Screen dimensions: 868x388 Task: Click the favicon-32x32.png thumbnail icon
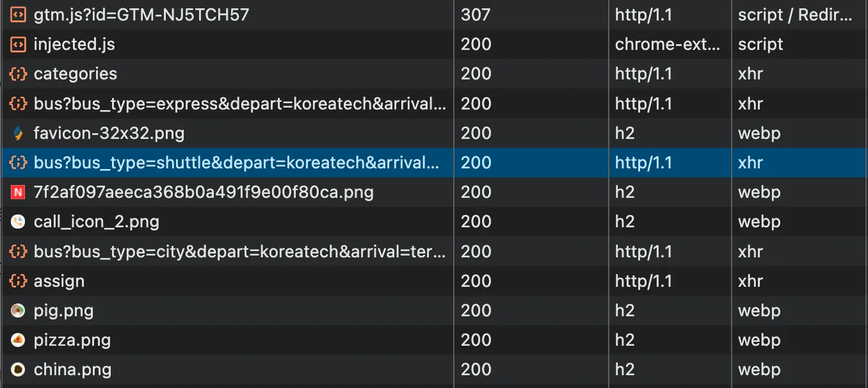point(18,133)
